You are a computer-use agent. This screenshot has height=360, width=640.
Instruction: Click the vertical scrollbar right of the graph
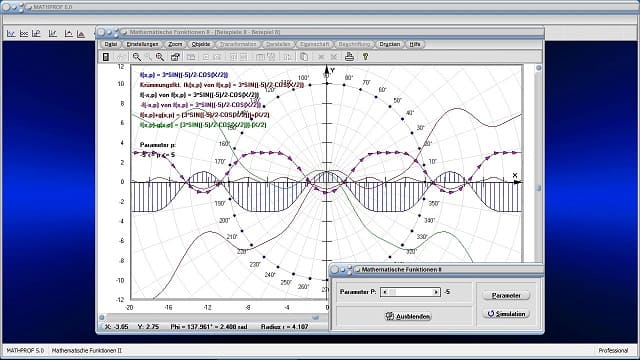(x=538, y=163)
